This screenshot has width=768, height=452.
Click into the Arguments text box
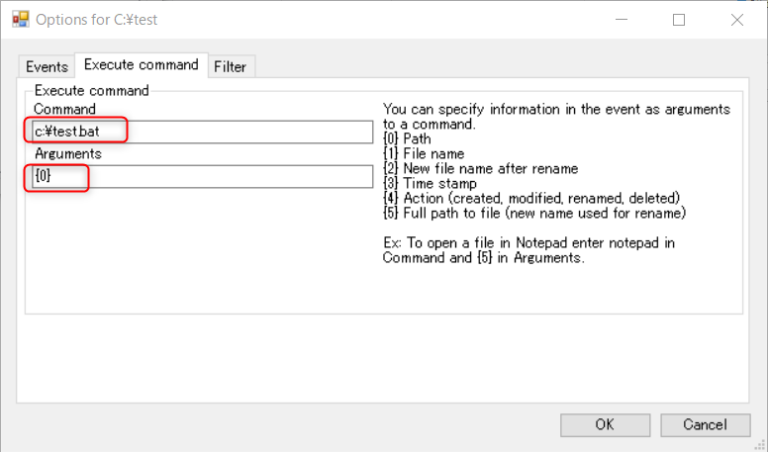click(200, 177)
